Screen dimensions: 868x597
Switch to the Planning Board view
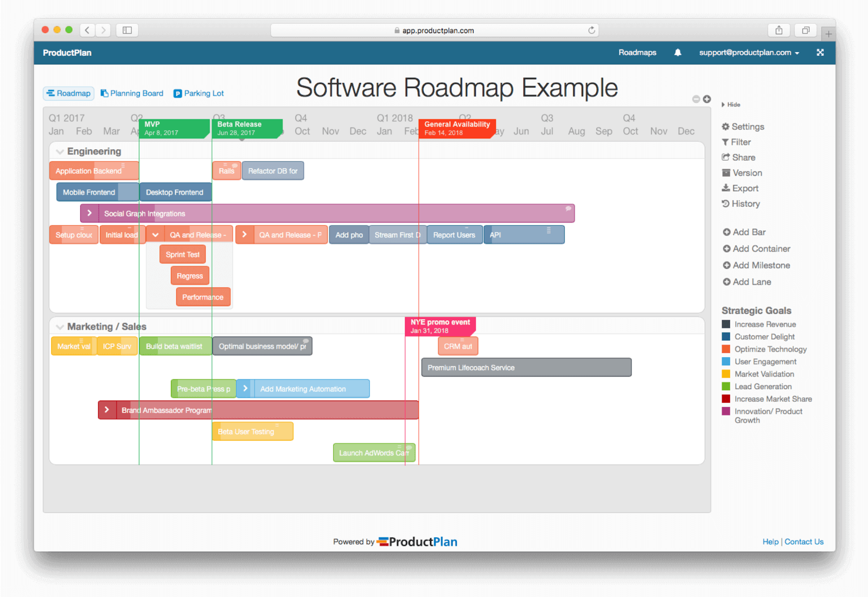(132, 93)
